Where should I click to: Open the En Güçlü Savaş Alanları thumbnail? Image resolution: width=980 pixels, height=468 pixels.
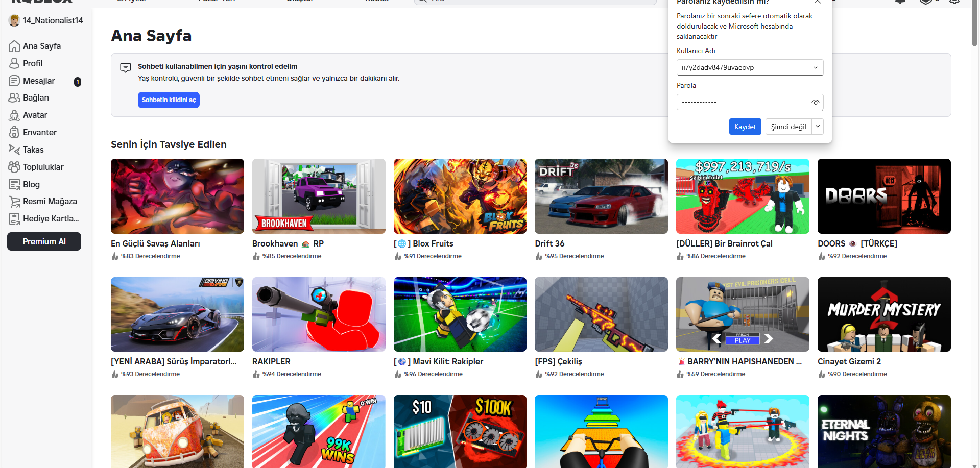pos(177,196)
